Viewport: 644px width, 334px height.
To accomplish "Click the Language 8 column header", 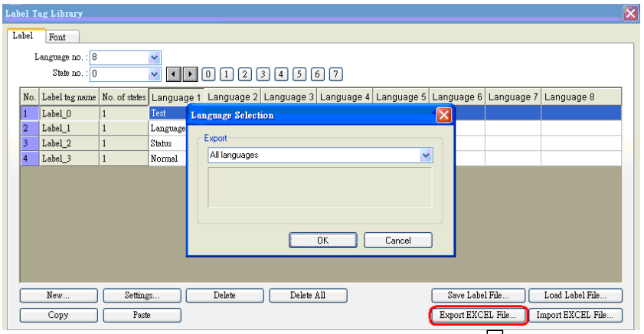I will click(x=581, y=97).
